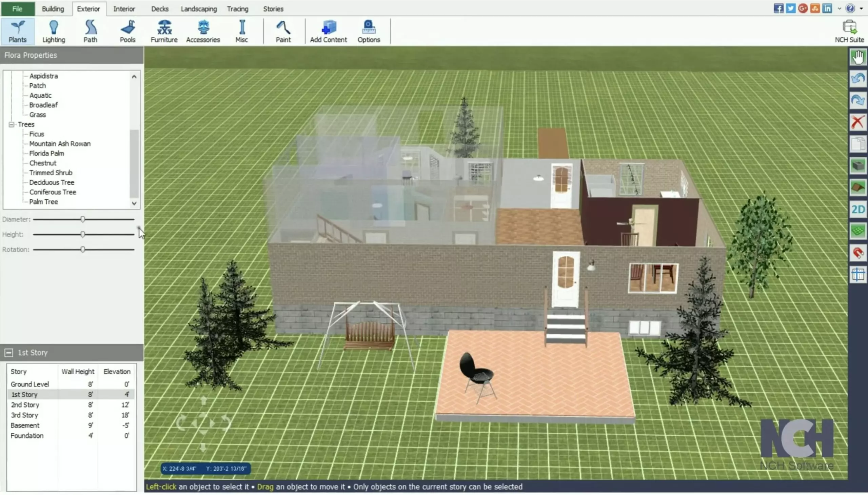Click the Facebook share icon

pos(778,8)
